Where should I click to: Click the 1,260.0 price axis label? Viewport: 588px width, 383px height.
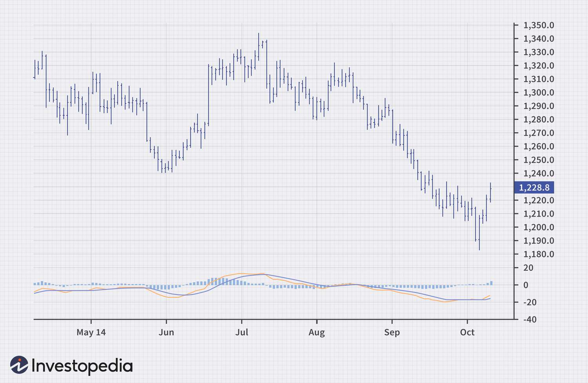pyautogui.click(x=539, y=146)
